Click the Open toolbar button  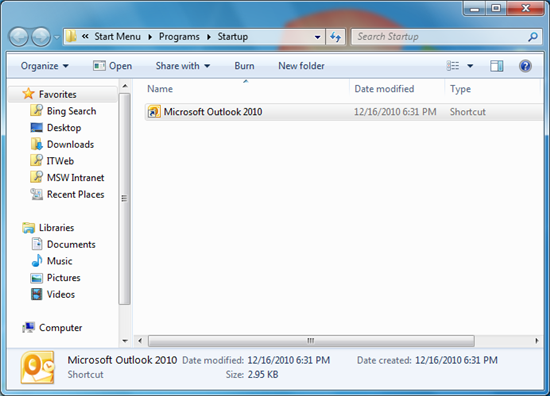pyautogui.click(x=113, y=66)
